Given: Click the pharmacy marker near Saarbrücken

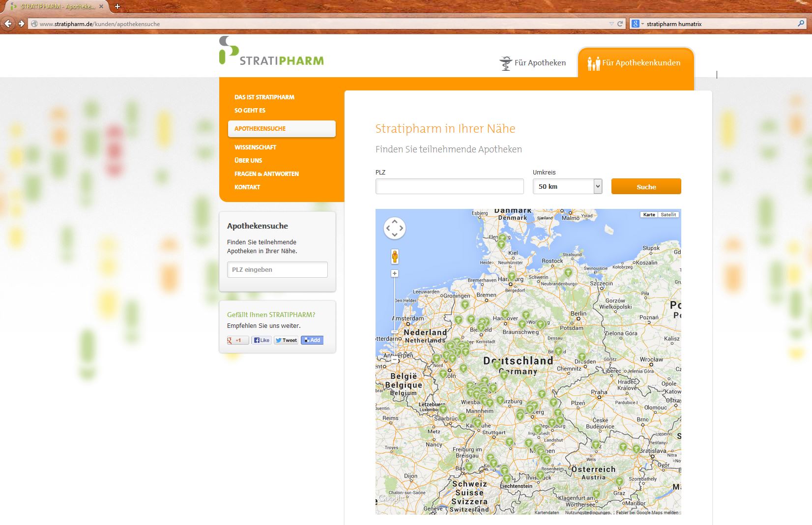Looking at the screenshot, I should (462, 417).
